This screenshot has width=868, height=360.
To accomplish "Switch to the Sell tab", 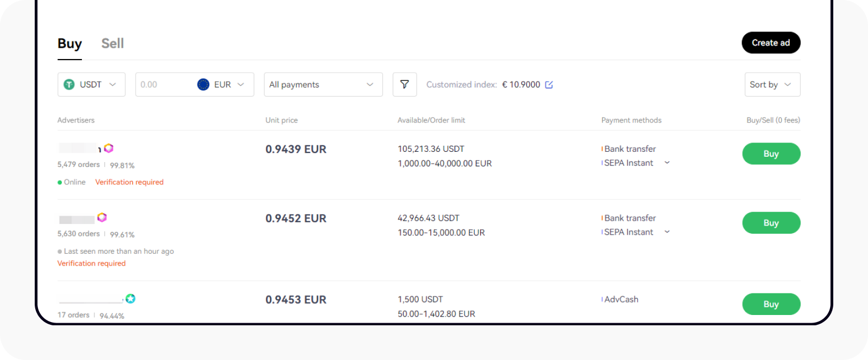I will pyautogui.click(x=112, y=43).
